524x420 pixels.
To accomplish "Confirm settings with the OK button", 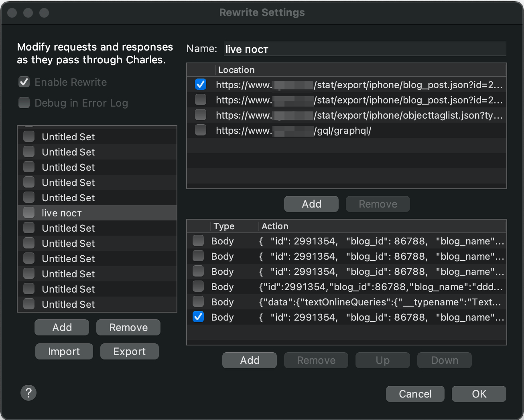I will click(x=479, y=394).
